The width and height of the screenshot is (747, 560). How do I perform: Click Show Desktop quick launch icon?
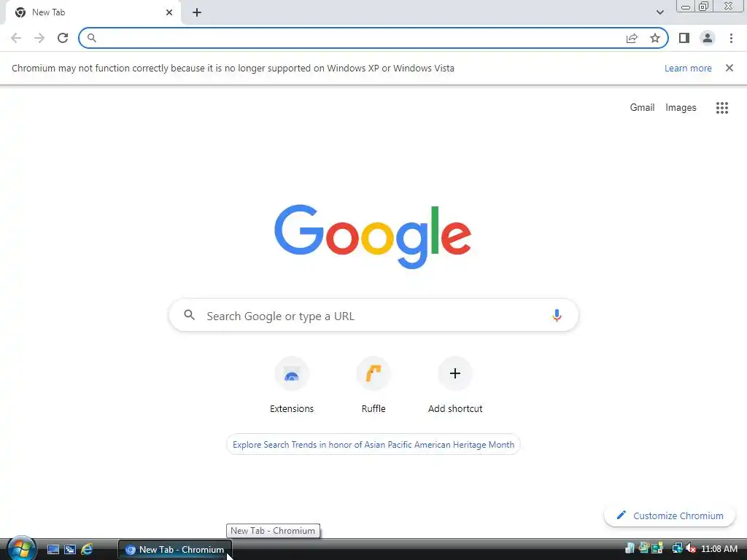53,550
